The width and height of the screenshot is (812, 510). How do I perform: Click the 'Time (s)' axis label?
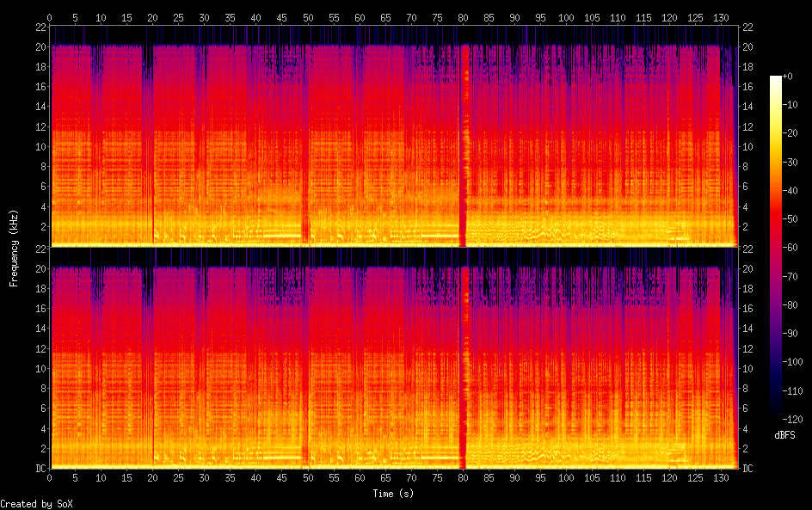coord(395,494)
